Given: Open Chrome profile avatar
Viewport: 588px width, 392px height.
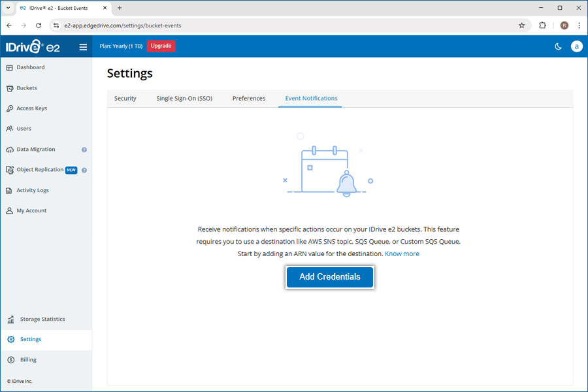Looking at the screenshot, I should click(564, 25).
